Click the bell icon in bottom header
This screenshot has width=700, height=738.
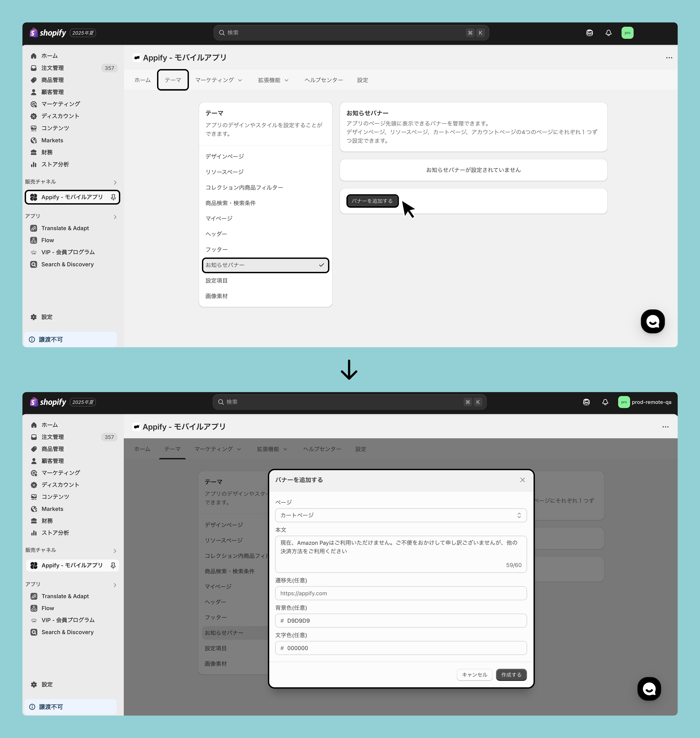(605, 402)
